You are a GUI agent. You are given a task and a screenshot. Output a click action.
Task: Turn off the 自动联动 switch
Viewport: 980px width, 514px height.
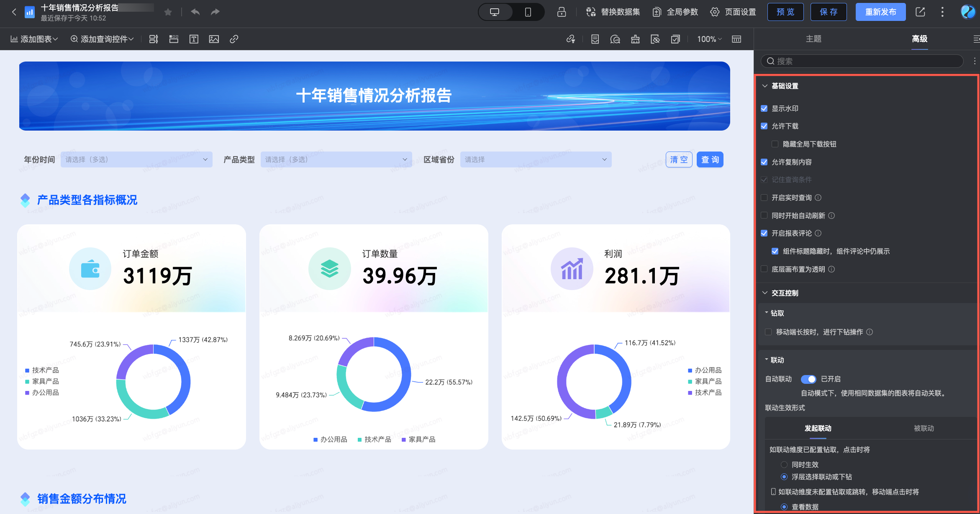(808, 379)
